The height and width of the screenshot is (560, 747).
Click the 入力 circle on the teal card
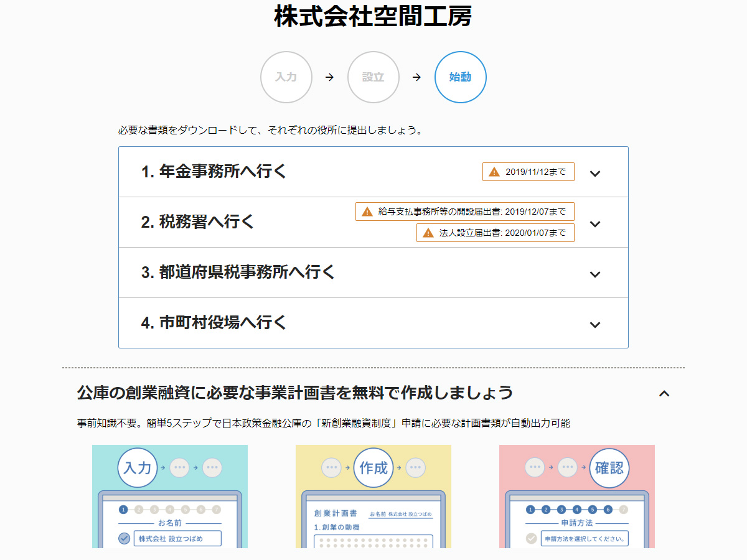[x=137, y=468]
